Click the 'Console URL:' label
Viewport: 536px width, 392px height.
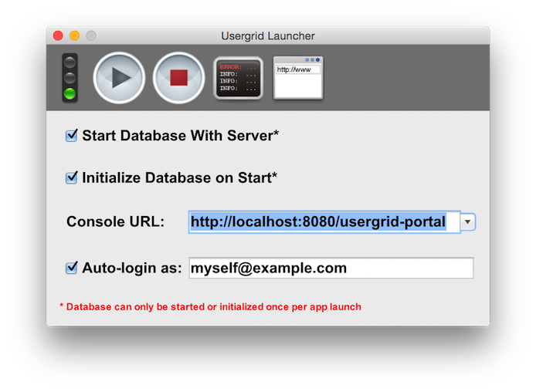pyautogui.click(x=116, y=222)
